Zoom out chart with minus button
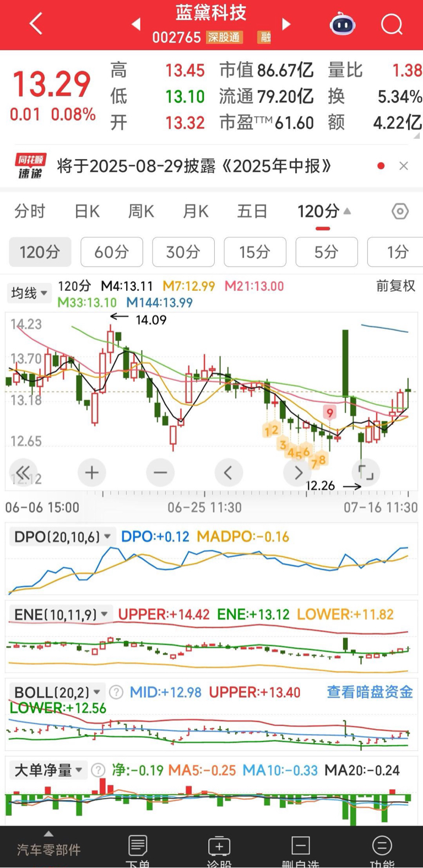This screenshot has width=423, height=868. pos(160,472)
